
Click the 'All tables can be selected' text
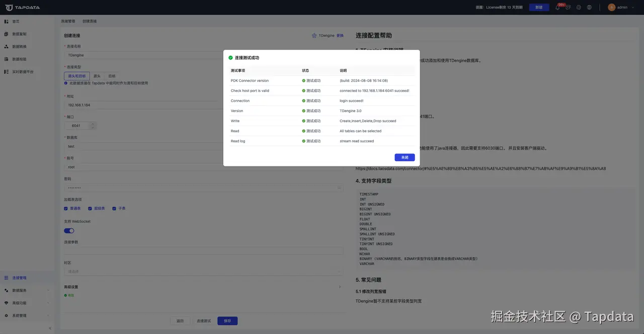click(361, 131)
